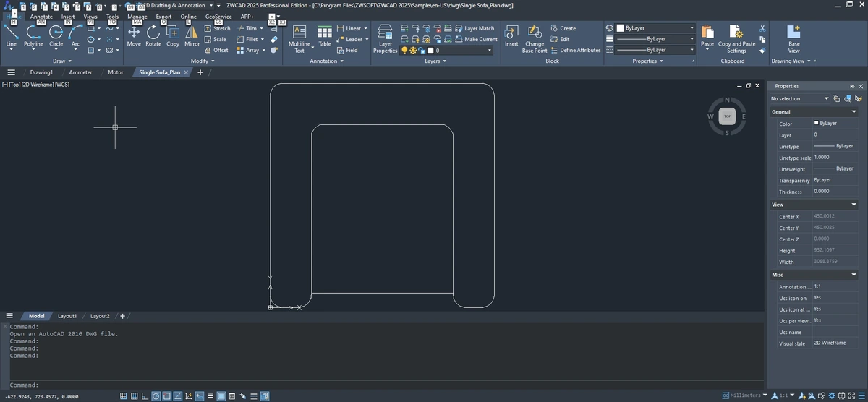Image resolution: width=868 pixels, height=402 pixels.
Task: Collapse the View section in Properties
Action: pyautogui.click(x=854, y=205)
